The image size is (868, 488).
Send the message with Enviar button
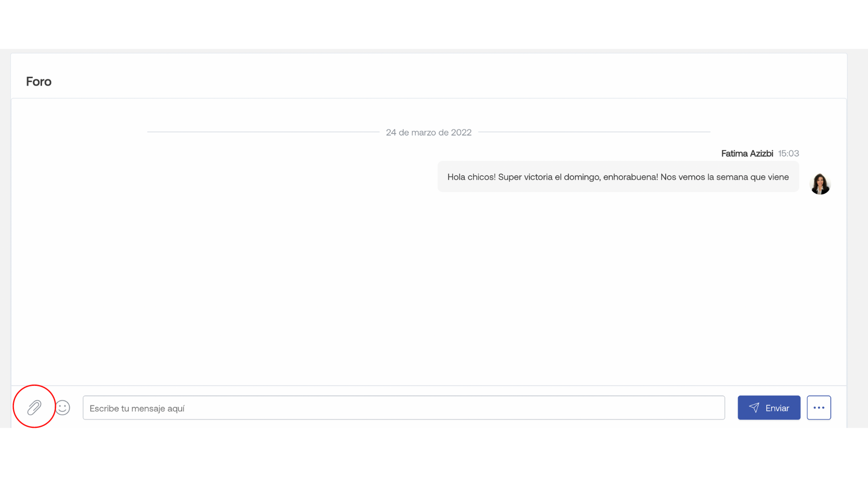[769, 408]
